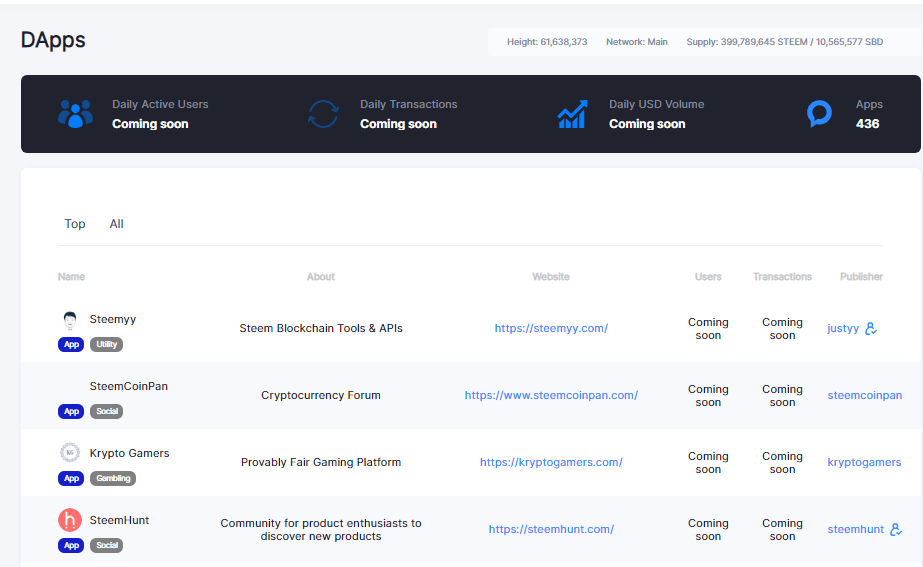Image resolution: width=923 pixels, height=567 pixels.
Task: Click the Publisher column header
Action: [x=861, y=277]
